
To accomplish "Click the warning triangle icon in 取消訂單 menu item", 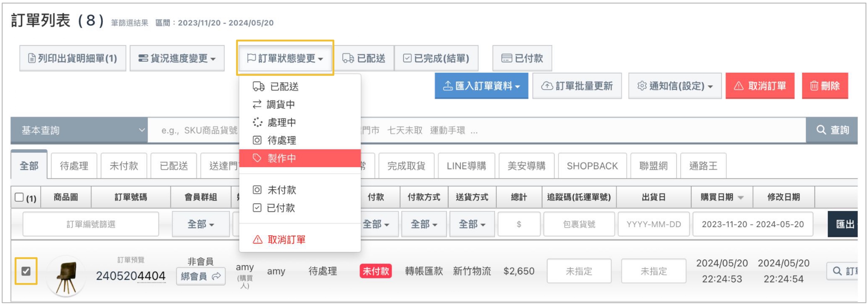I will (x=257, y=240).
